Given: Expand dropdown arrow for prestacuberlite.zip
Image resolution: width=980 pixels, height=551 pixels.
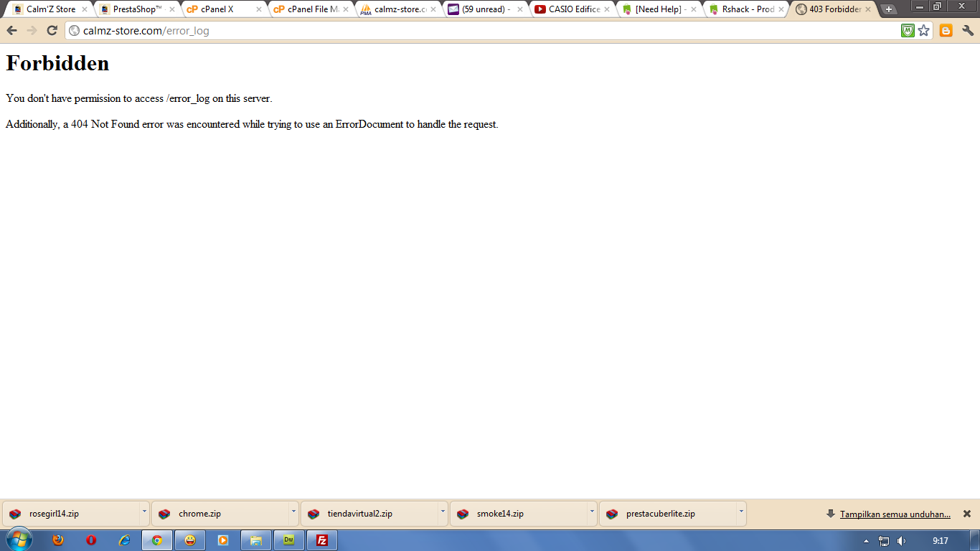Looking at the screenshot, I should pyautogui.click(x=741, y=514).
